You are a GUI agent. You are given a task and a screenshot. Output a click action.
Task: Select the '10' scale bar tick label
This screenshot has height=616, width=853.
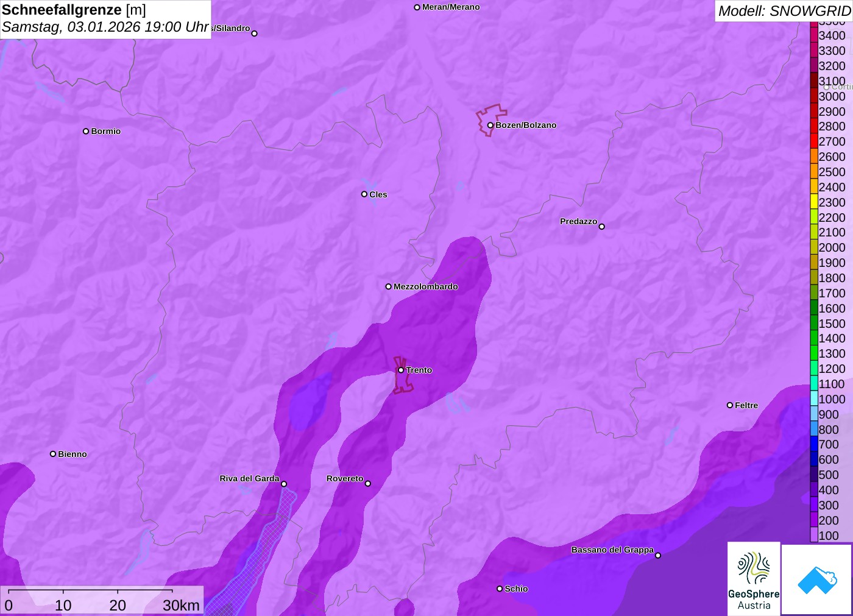tap(63, 605)
